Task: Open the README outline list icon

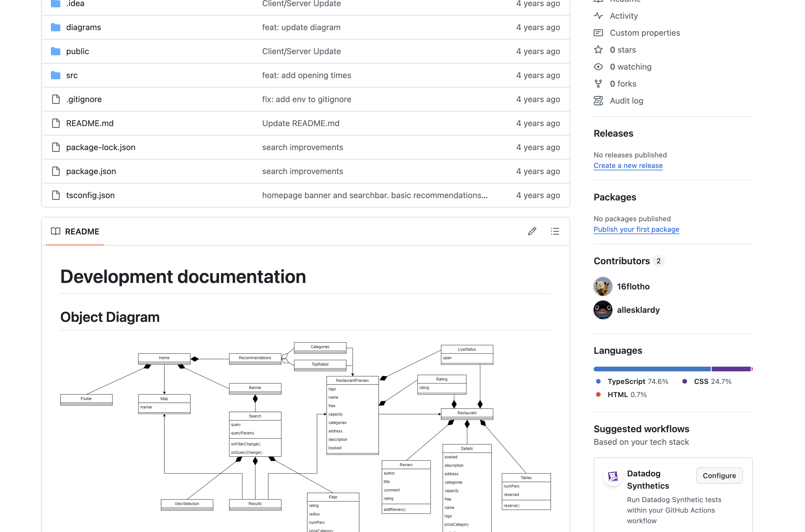Action: coord(554,231)
